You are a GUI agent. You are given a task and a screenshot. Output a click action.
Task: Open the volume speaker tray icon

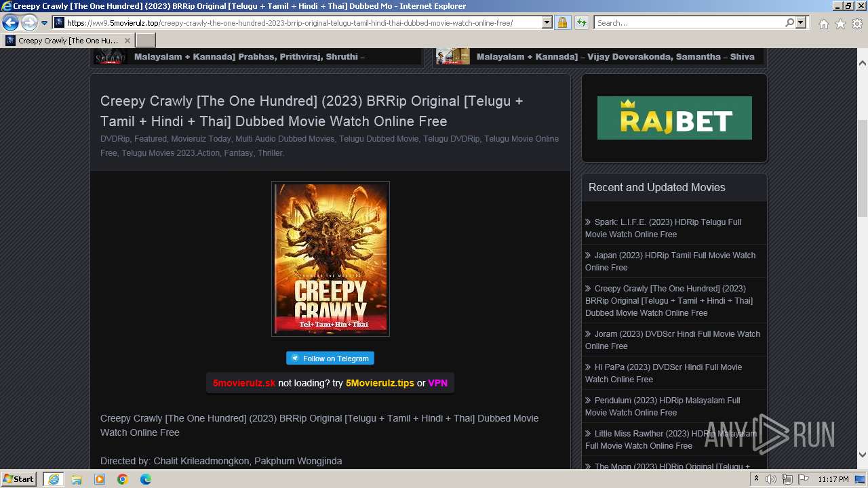coord(771,479)
